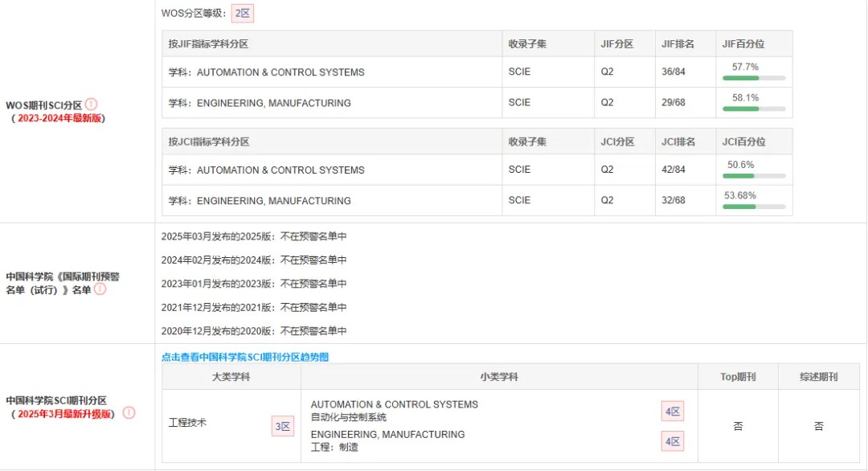Click the 2023-2024年最新版 red label
The width and height of the screenshot is (868, 471).
click(59, 118)
